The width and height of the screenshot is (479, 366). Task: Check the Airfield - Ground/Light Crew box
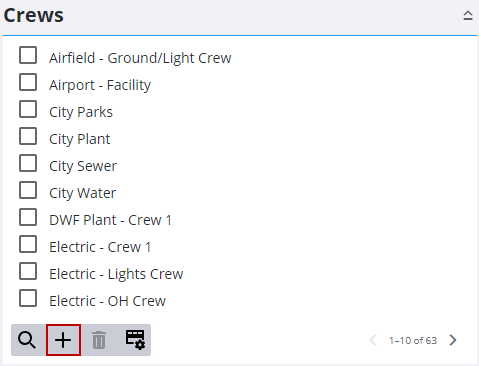coord(28,55)
